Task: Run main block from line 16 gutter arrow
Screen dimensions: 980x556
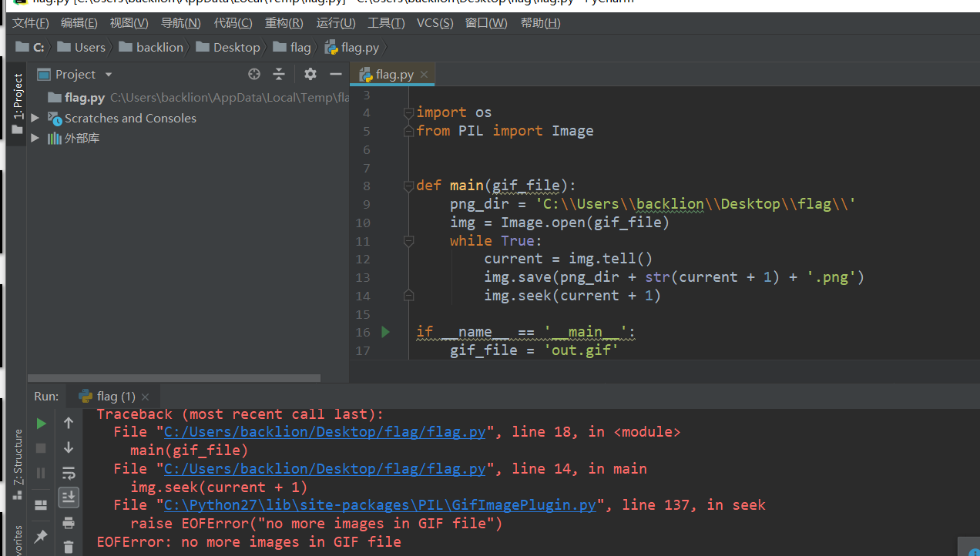Action: coord(386,332)
